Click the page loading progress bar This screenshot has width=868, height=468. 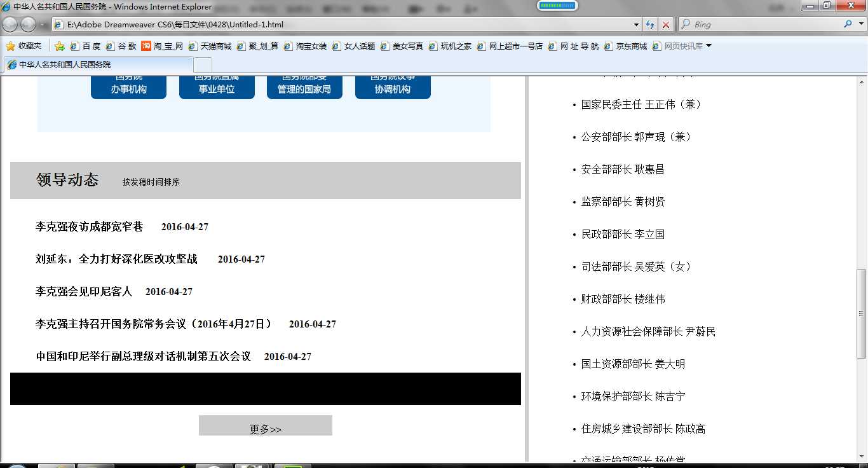click(x=557, y=5)
